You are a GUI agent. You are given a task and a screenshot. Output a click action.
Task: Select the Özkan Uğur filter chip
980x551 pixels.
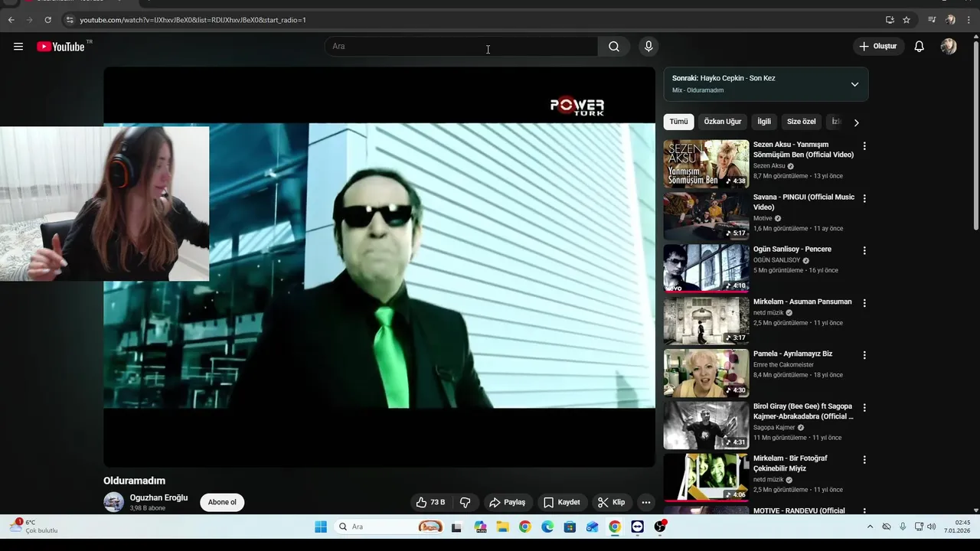click(723, 122)
